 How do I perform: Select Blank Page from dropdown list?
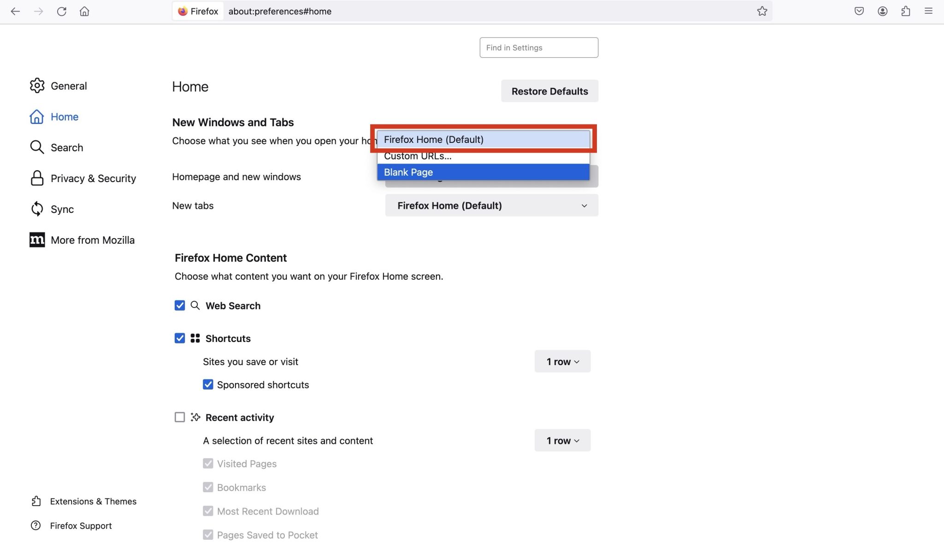[483, 172]
